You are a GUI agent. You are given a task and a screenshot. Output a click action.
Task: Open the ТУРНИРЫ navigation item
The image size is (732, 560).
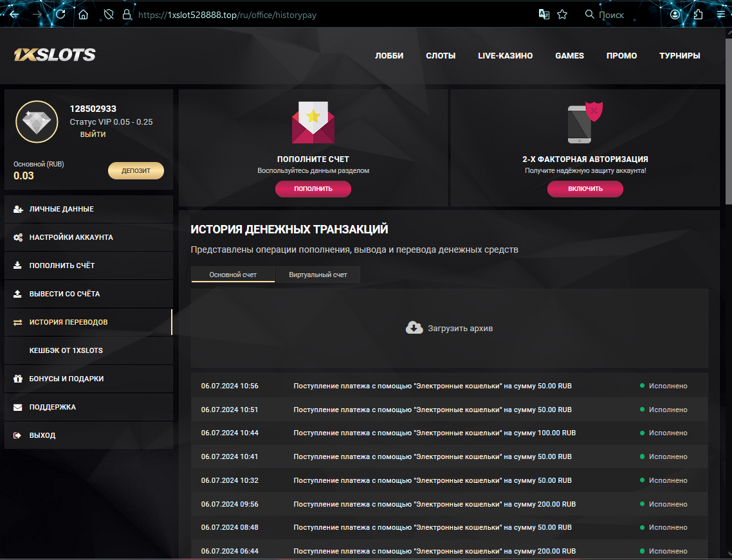click(x=679, y=55)
